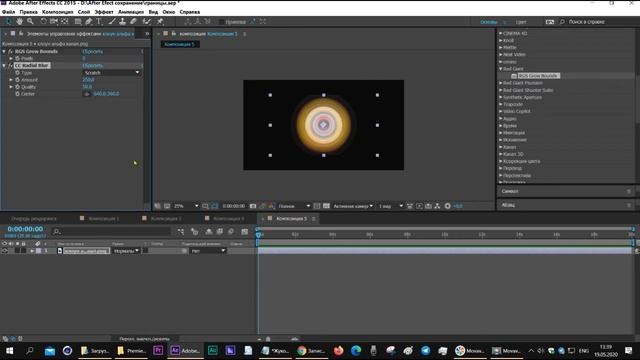Select the Roto Brush tool
640x360 pixels.
(147, 21)
